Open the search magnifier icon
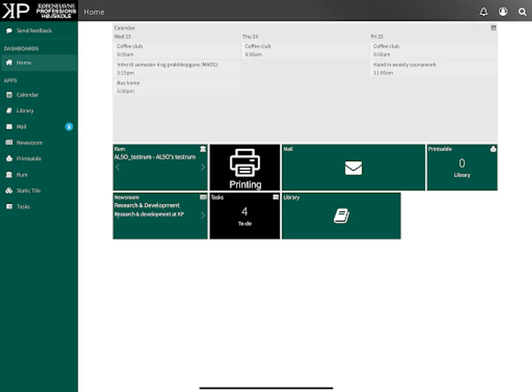The width and height of the screenshot is (532, 392). click(x=522, y=12)
